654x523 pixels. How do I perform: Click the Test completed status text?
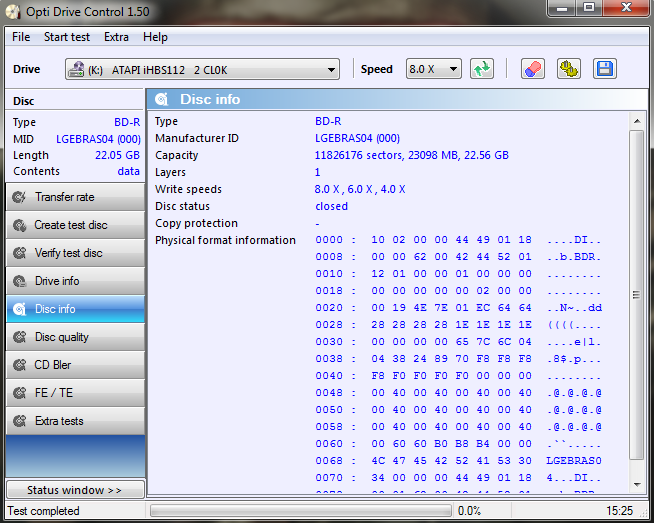pos(43,511)
